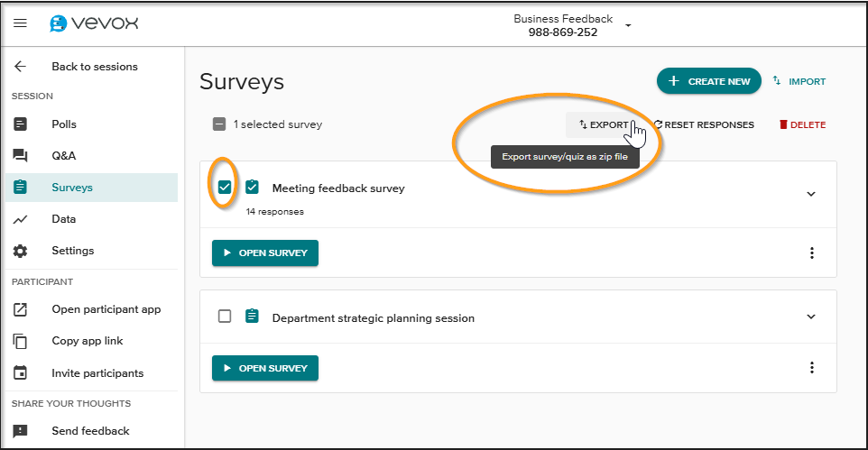
Task: Click the Invite participants calendar icon
Action: [x=21, y=373]
